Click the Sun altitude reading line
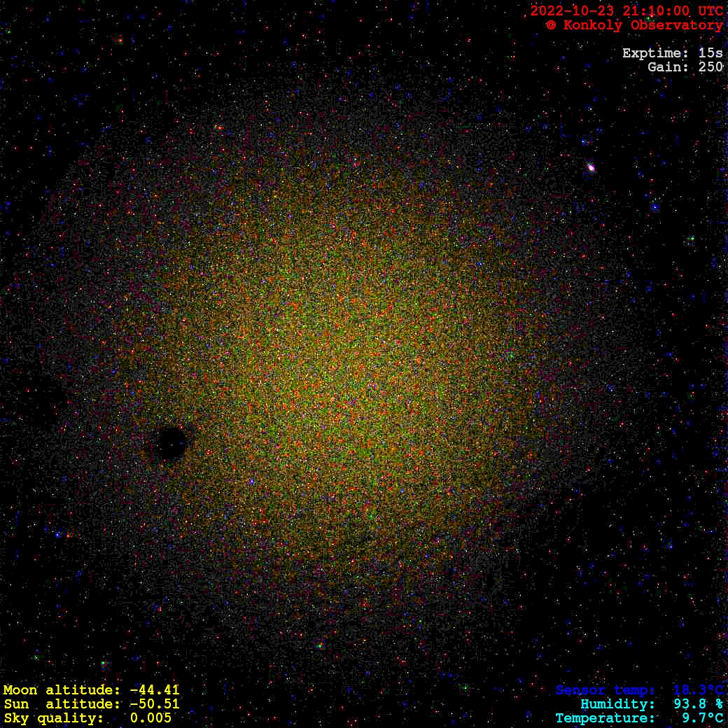 [x=91, y=704]
